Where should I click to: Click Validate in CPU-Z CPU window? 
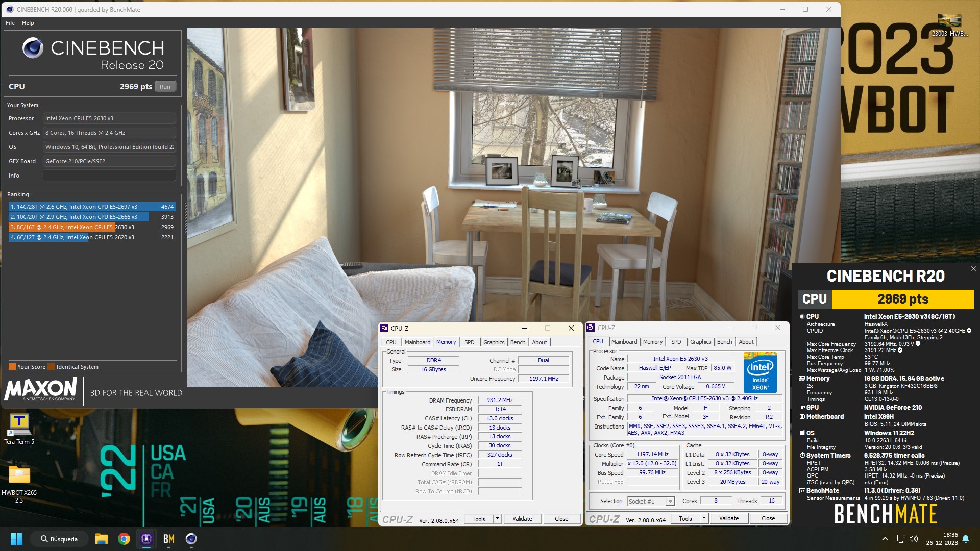tap(729, 518)
